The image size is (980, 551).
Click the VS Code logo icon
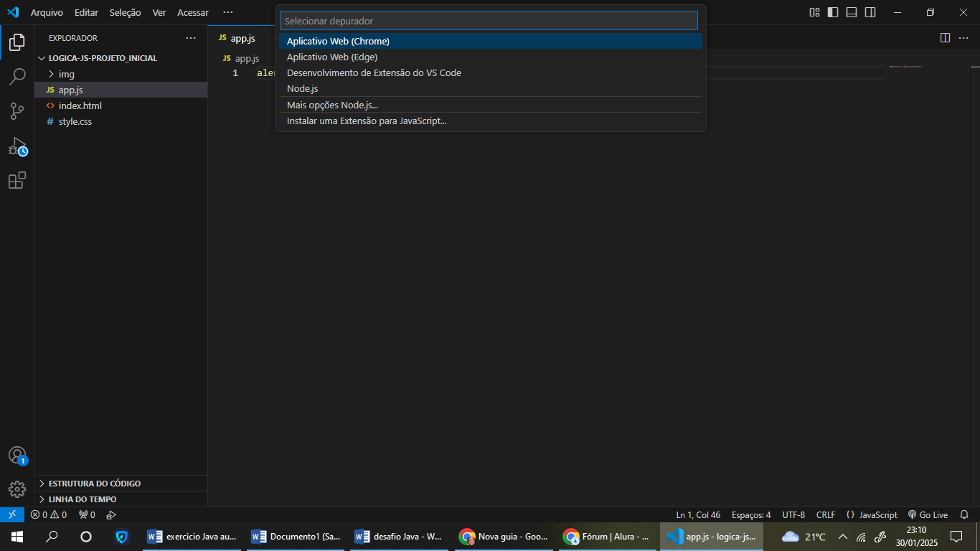pyautogui.click(x=12, y=12)
